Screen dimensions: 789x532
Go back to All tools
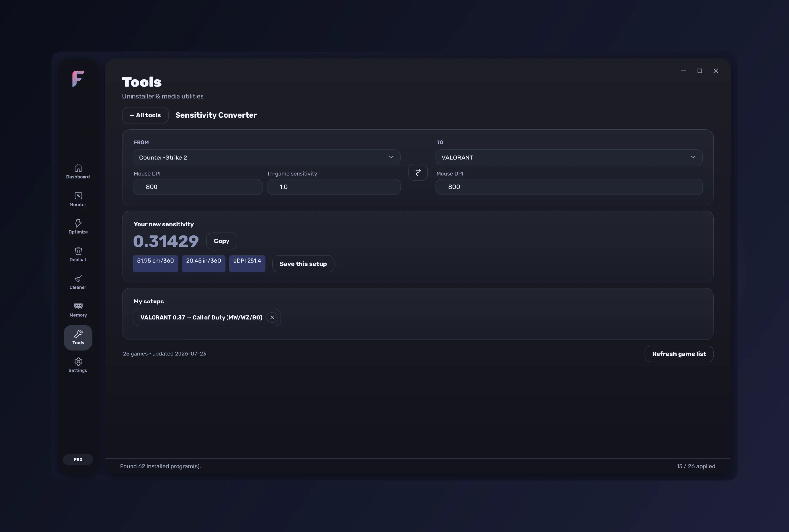145,115
